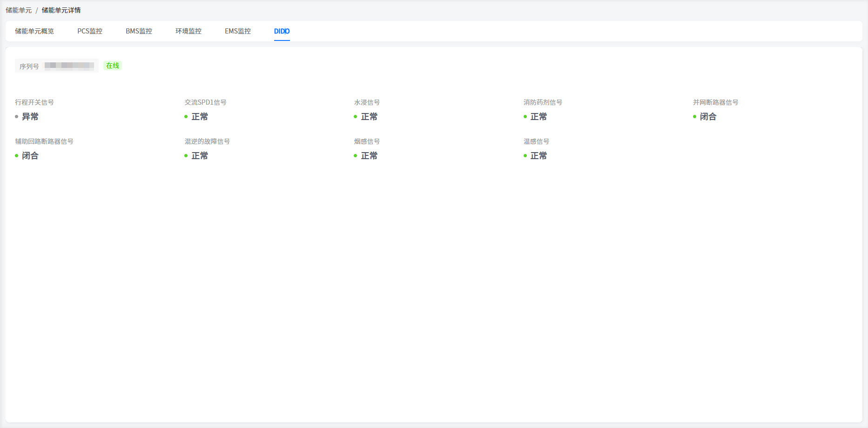Click the green status dot under 并网断路器信号
The width and height of the screenshot is (868, 428).
click(695, 117)
